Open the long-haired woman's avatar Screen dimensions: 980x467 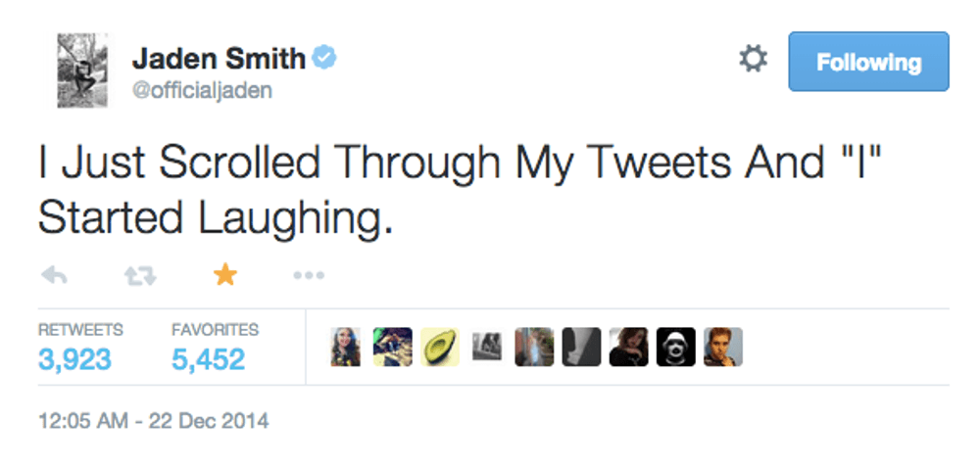coord(346,347)
